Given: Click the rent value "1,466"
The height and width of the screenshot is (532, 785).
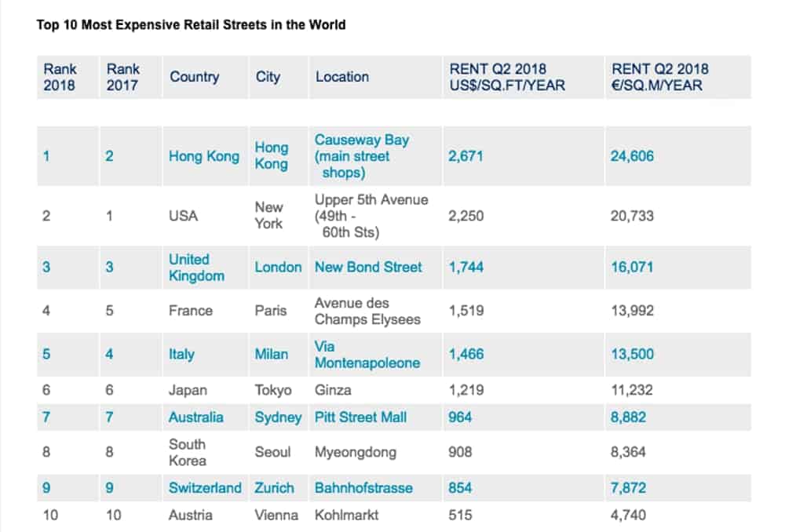Looking at the screenshot, I should click(x=466, y=355).
